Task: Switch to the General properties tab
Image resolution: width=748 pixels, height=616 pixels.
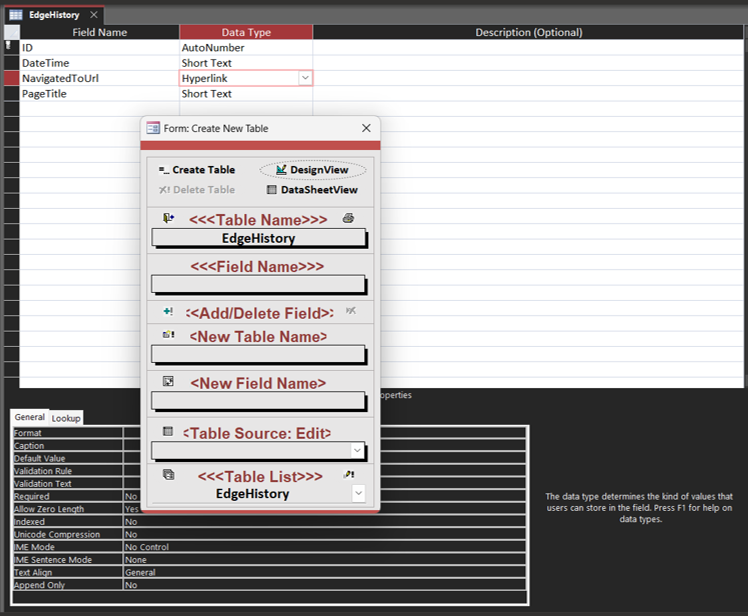Action: click(30, 417)
